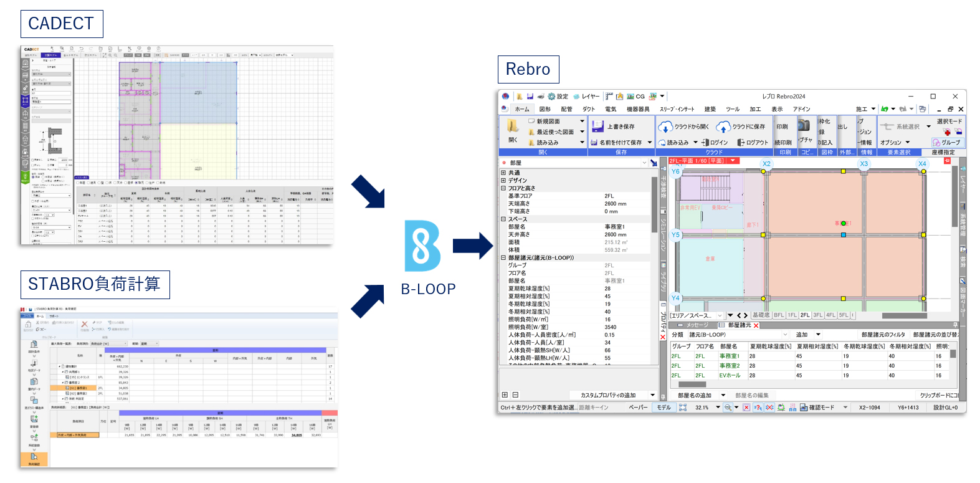Screen dimensions: 980x483
Task: Toggle the Group selection mode button
Action: (x=947, y=143)
